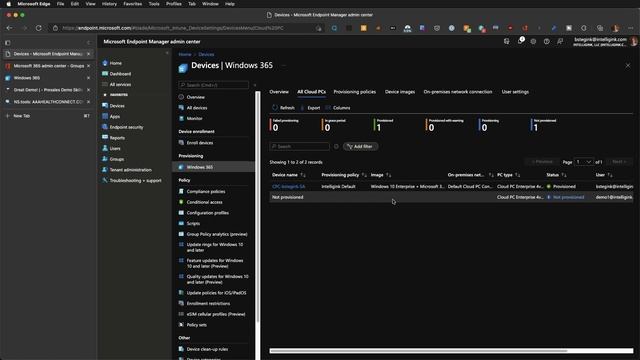Open Reports in the left navigation

117,138
